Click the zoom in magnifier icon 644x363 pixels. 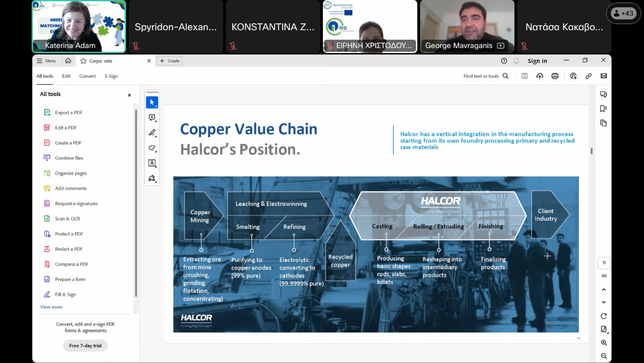point(603,343)
